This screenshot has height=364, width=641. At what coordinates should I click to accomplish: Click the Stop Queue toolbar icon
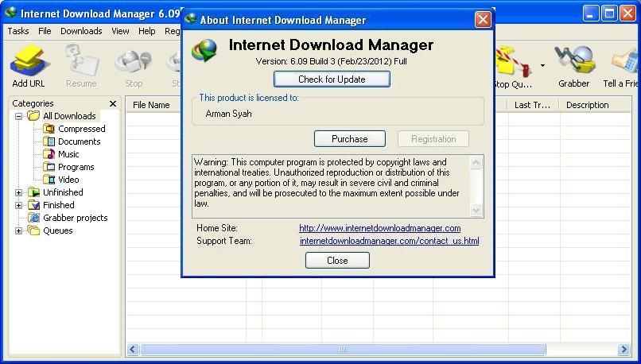(x=514, y=62)
